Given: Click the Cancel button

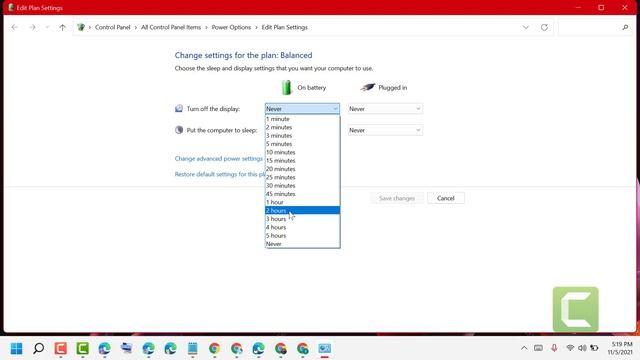Looking at the screenshot, I should [x=445, y=198].
